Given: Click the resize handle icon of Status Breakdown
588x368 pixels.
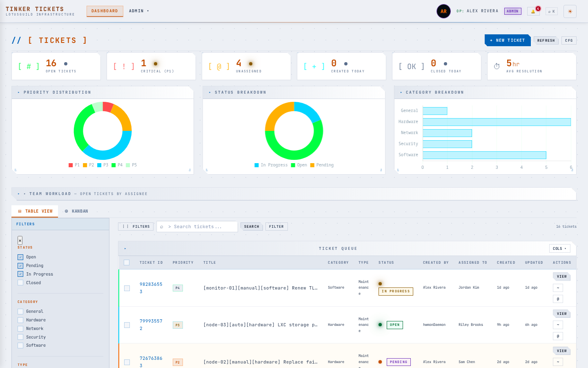Looking at the screenshot, I should pos(381,170).
